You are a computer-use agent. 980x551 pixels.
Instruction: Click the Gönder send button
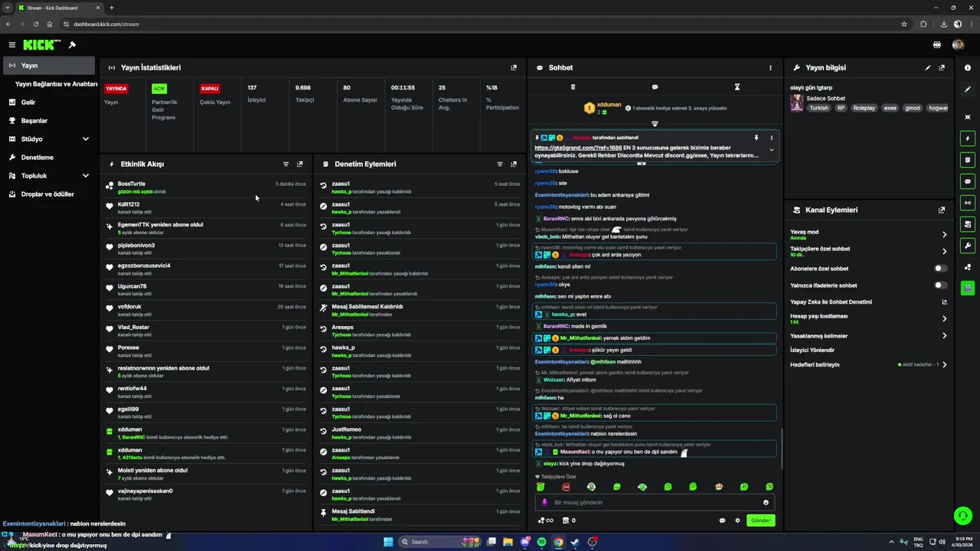(x=760, y=520)
